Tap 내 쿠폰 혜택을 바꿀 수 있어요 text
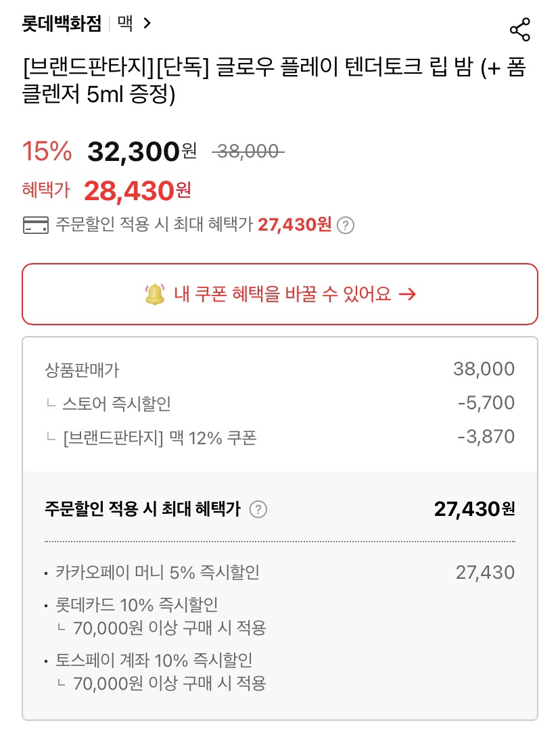The image size is (560, 735). (x=283, y=294)
